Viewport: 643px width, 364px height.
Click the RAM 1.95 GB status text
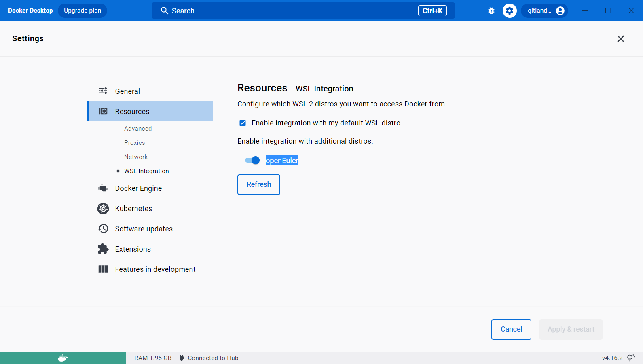point(153,358)
